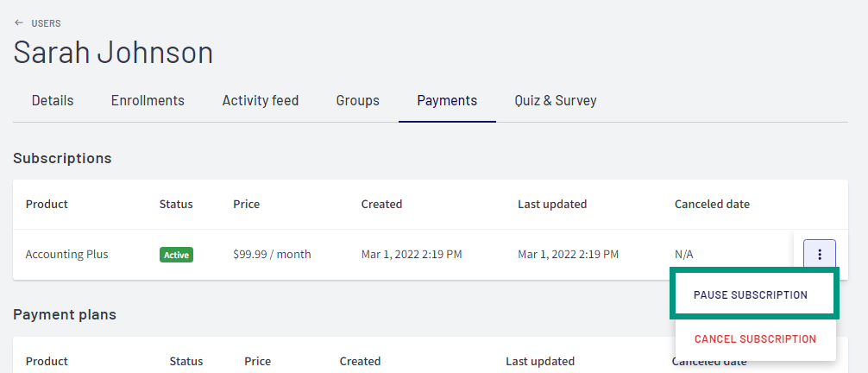Click the Subscriptions Price column header

(x=247, y=204)
